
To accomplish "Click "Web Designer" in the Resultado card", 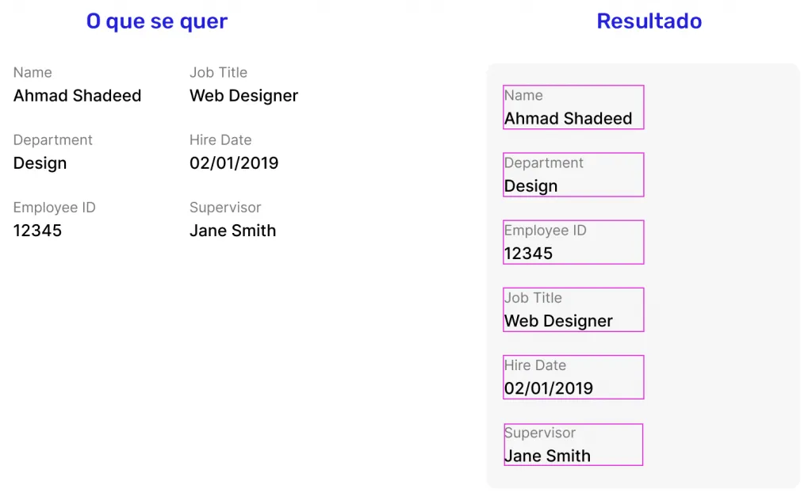I will pyautogui.click(x=558, y=321).
